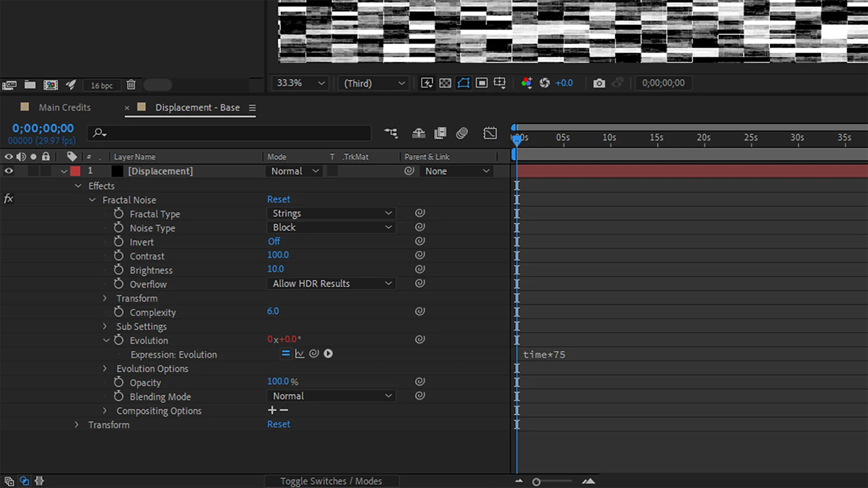The height and width of the screenshot is (488, 868).
Task: Hide the Displacement layer visibility eye
Action: [9, 171]
